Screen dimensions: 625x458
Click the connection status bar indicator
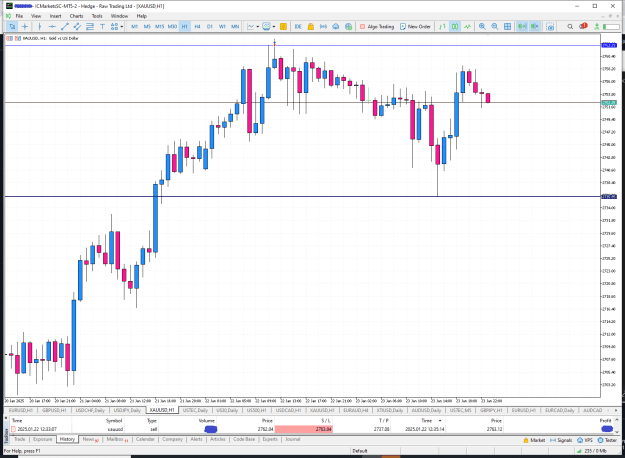point(592,451)
